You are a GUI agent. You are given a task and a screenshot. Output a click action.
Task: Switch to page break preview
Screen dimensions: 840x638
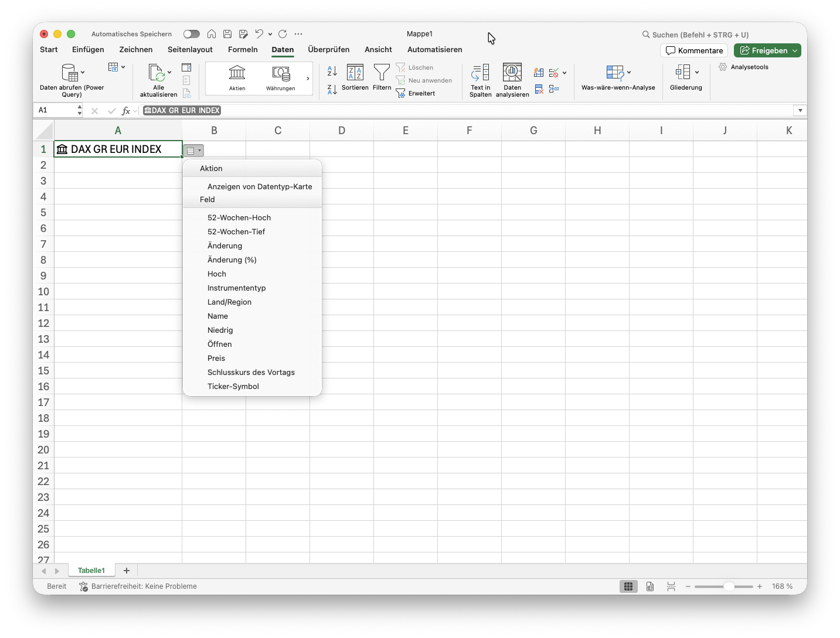tap(671, 586)
